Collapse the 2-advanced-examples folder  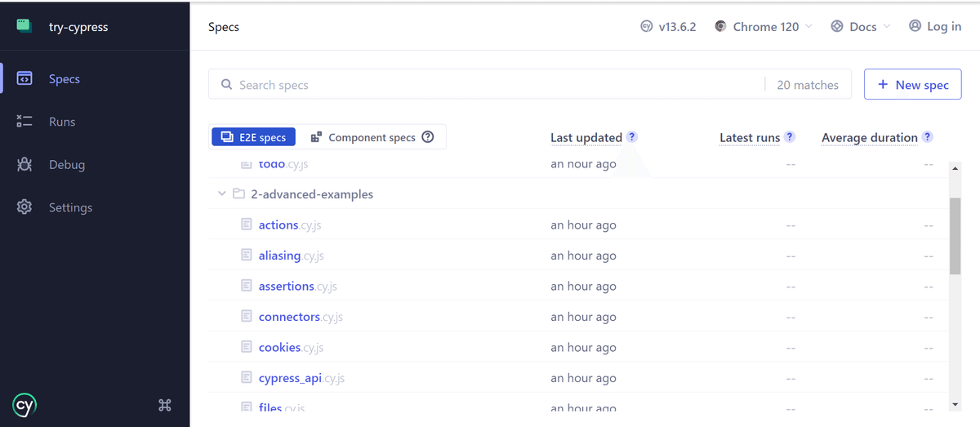pyautogui.click(x=221, y=194)
